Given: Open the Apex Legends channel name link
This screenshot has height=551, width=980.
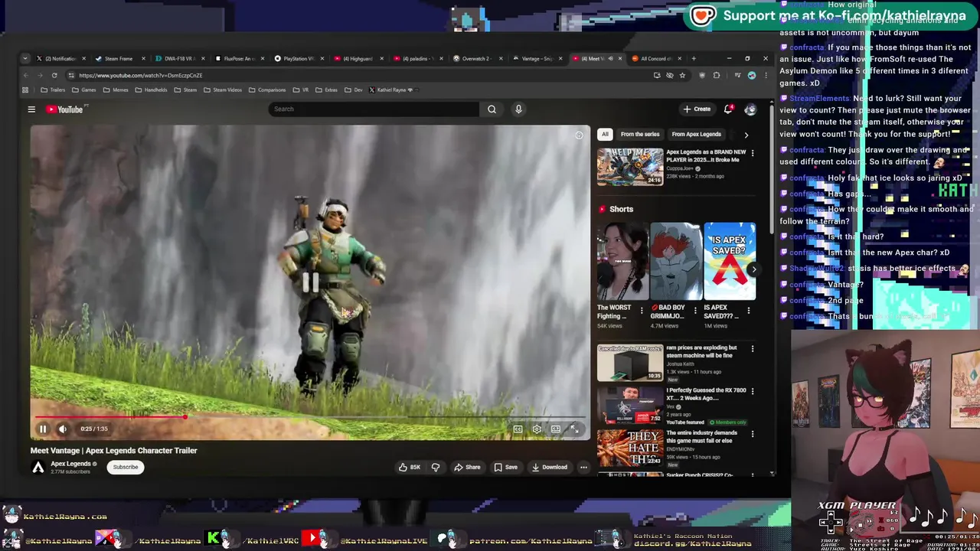Looking at the screenshot, I should coord(70,464).
